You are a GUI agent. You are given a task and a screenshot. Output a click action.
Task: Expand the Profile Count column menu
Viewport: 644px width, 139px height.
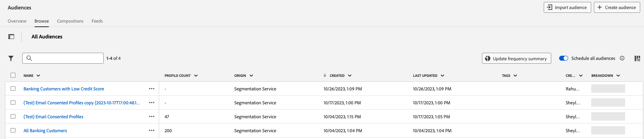pos(196,76)
